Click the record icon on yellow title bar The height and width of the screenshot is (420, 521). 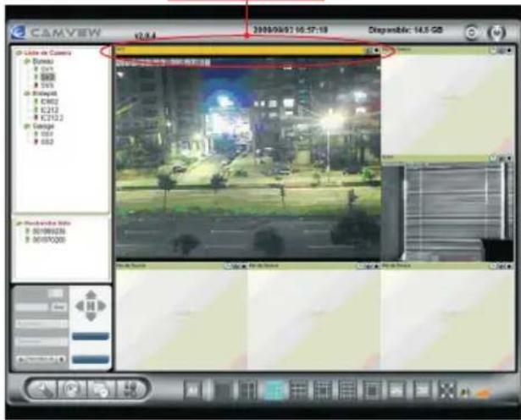pyautogui.click(x=369, y=51)
